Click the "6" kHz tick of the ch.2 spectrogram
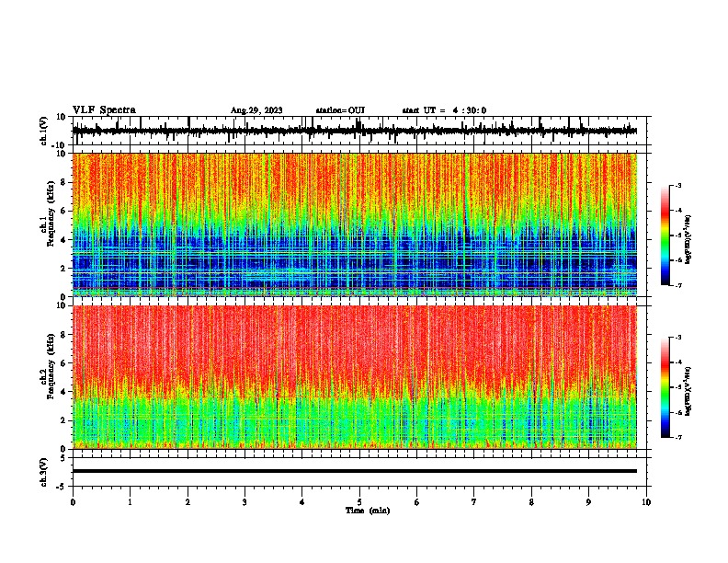 coord(63,363)
